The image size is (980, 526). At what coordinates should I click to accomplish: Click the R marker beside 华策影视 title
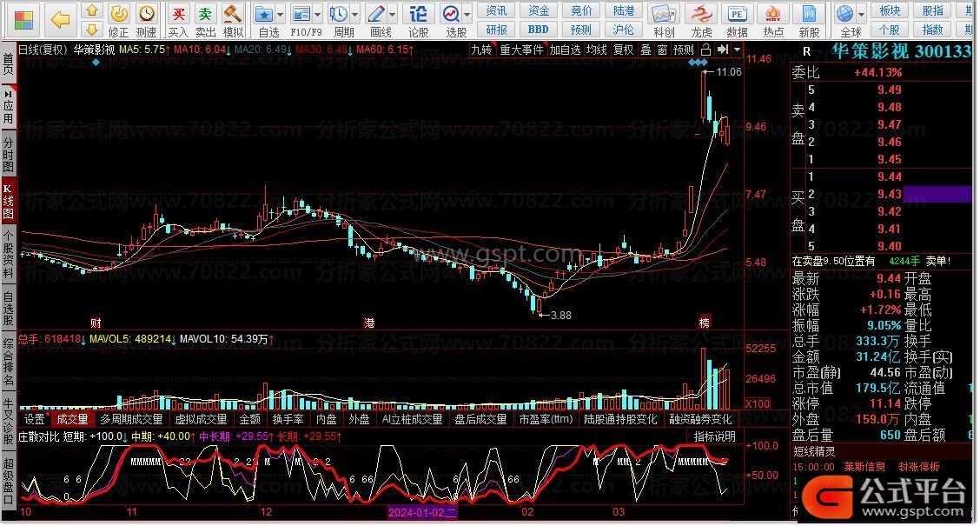point(807,52)
